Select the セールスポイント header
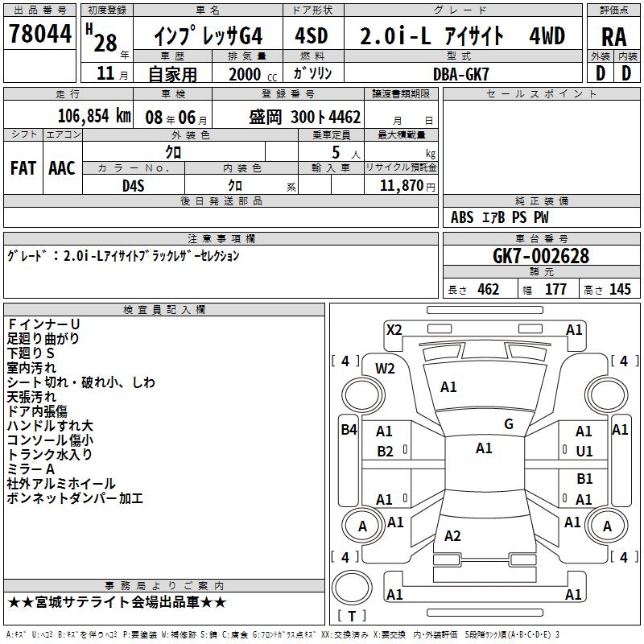This screenshot has width=644, height=644. [541, 93]
